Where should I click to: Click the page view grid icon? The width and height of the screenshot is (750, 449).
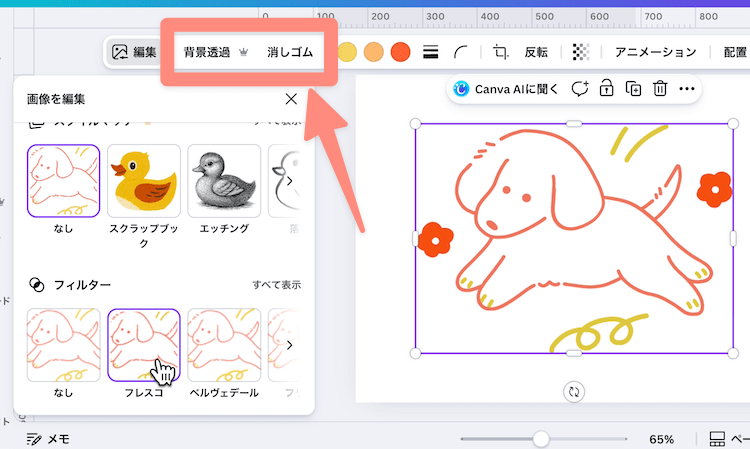point(717,438)
